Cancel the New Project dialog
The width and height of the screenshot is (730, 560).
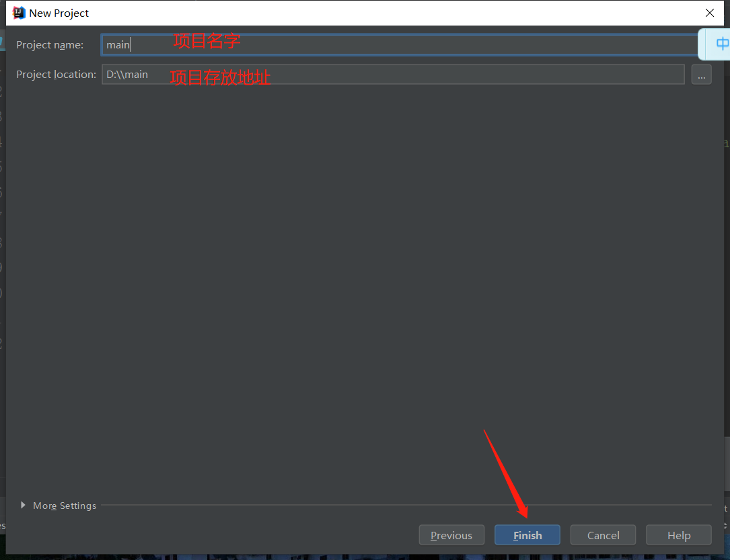coord(603,535)
